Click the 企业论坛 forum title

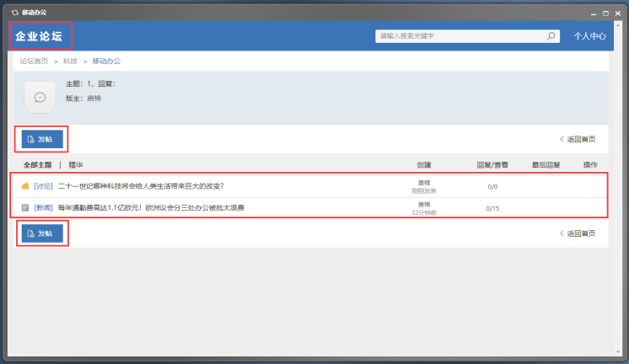pos(39,36)
